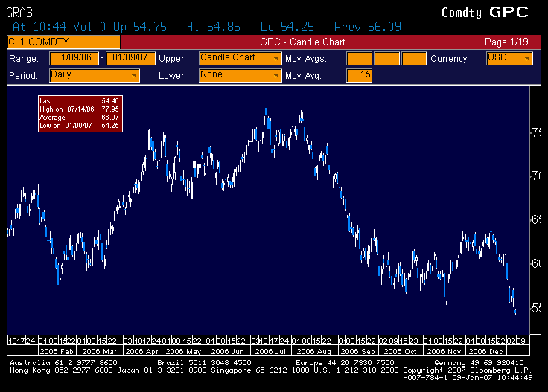Click the CL1 COMDTY ticker field
Screen dimensions: 548x392
pos(63,42)
